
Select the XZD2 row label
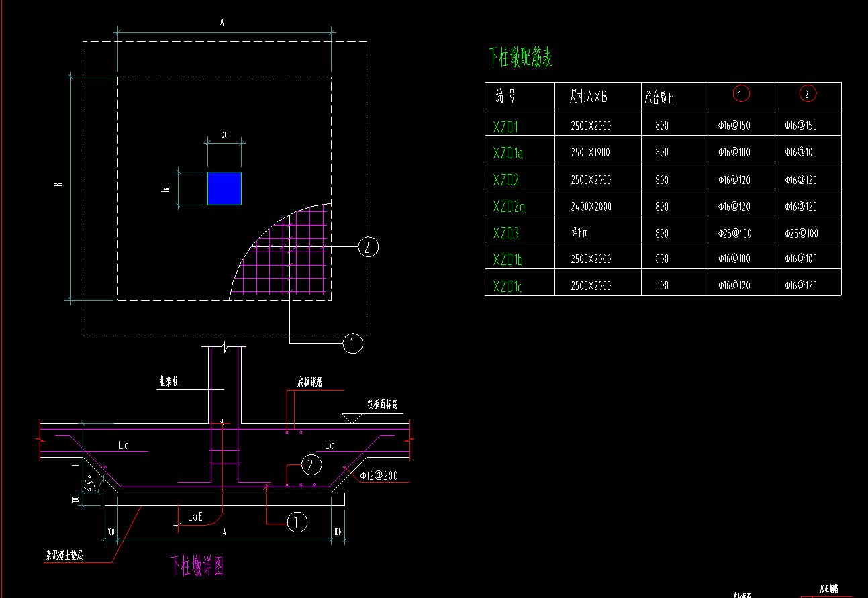coord(506,180)
